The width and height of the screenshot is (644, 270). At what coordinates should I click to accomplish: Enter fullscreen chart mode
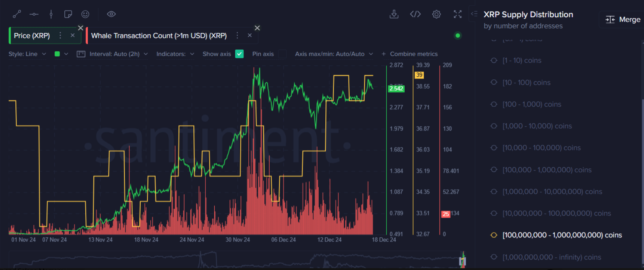[x=457, y=14]
